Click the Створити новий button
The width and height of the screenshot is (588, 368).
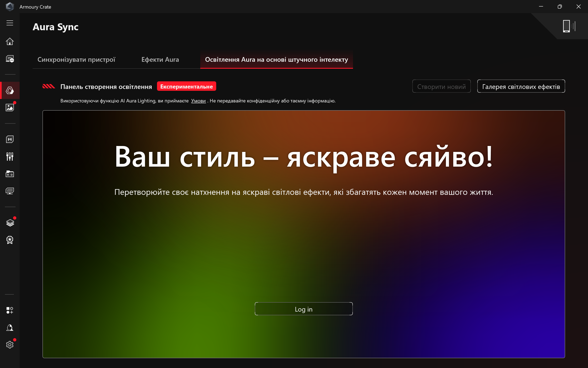(x=441, y=86)
